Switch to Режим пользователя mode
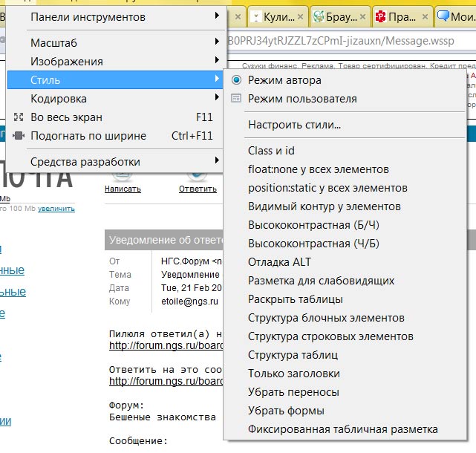Image resolution: width=476 pixels, height=453 pixels. (x=302, y=99)
